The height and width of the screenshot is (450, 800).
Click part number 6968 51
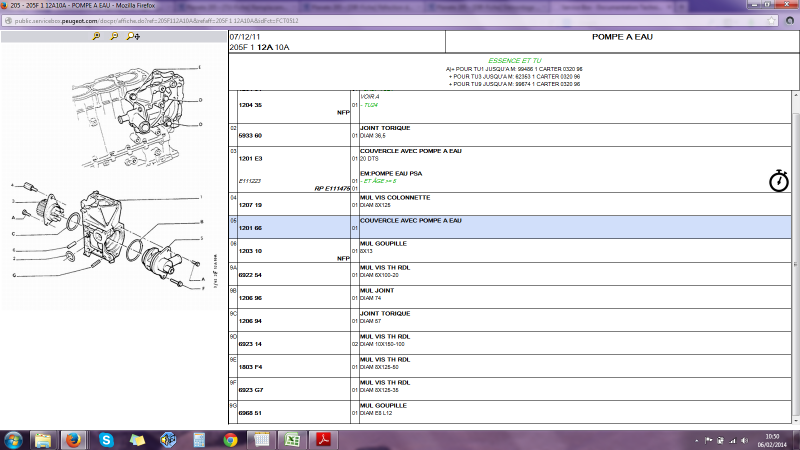pos(250,413)
